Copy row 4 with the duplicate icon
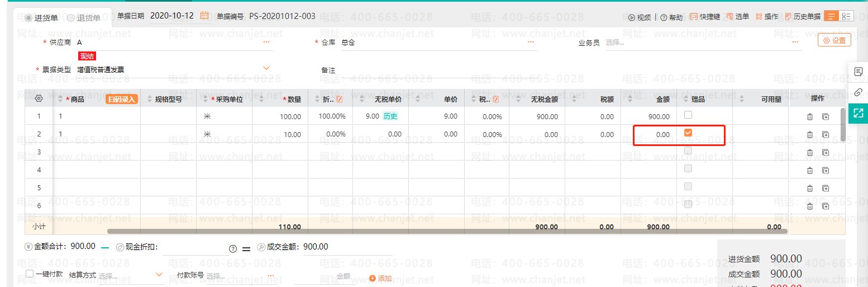The height and width of the screenshot is (287, 868). 826,170
